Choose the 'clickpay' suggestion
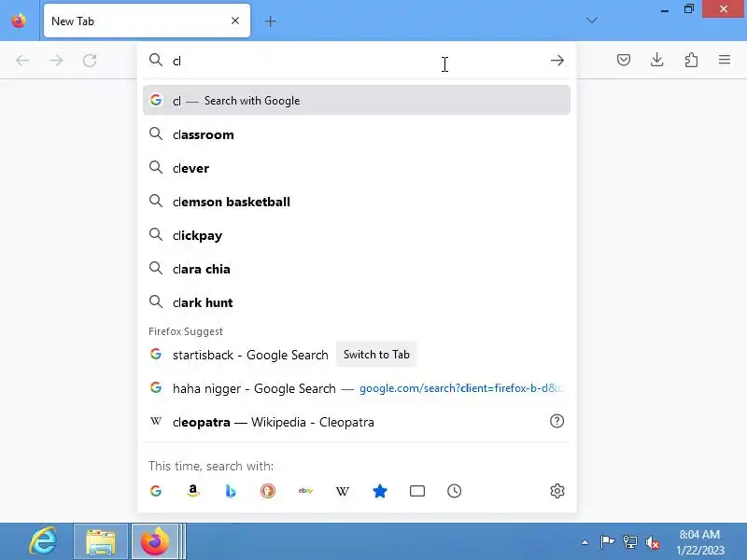This screenshot has width=747, height=560. 357,235
